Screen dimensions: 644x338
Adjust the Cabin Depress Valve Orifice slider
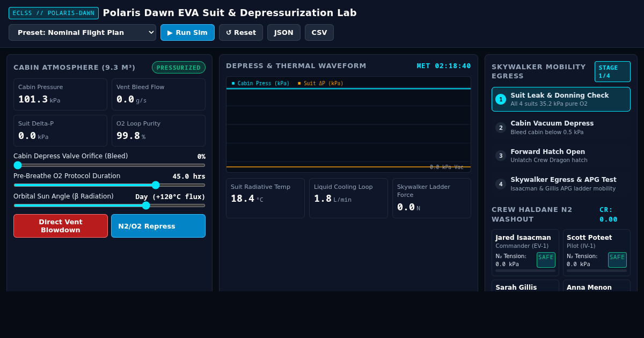(x=109, y=165)
